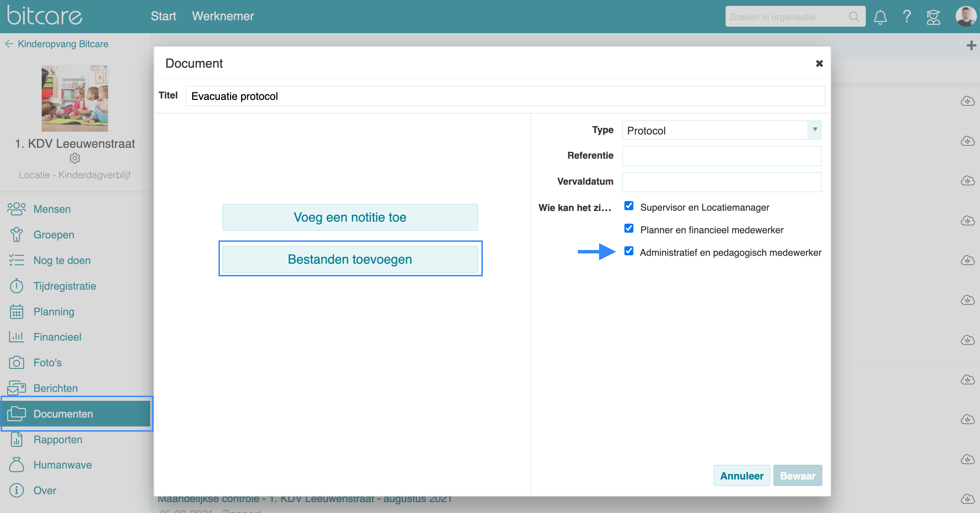Screen dimensions: 980x513
Task: Open the user profile avatar
Action: tap(966, 16)
